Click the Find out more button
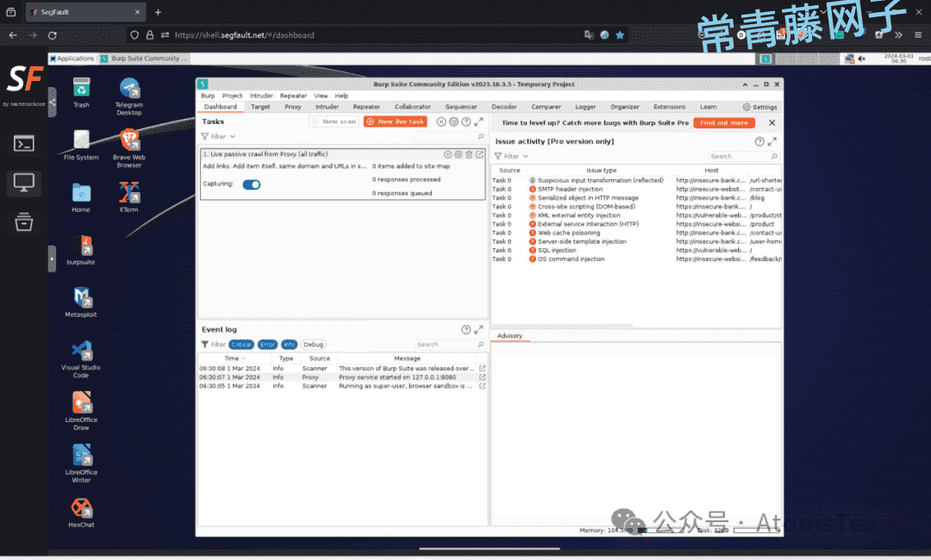The image size is (931, 560). click(724, 123)
